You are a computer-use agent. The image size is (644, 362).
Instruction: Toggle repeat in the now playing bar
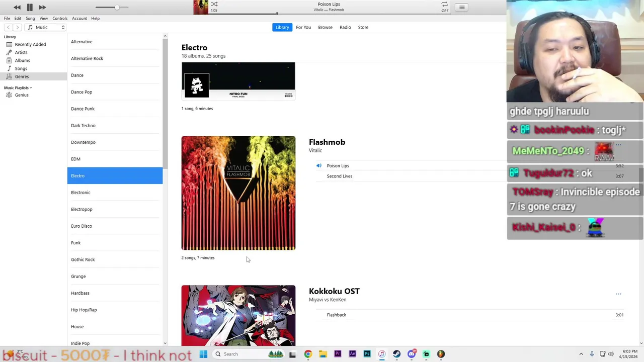point(444,4)
